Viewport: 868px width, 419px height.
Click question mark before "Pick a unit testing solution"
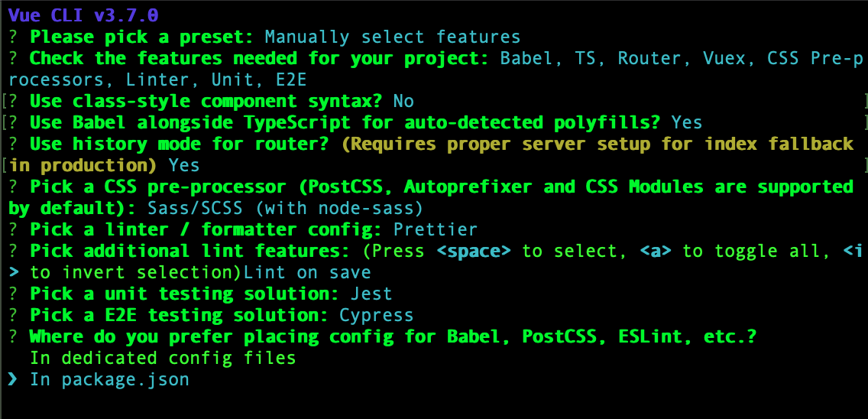pyautogui.click(x=14, y=294)
